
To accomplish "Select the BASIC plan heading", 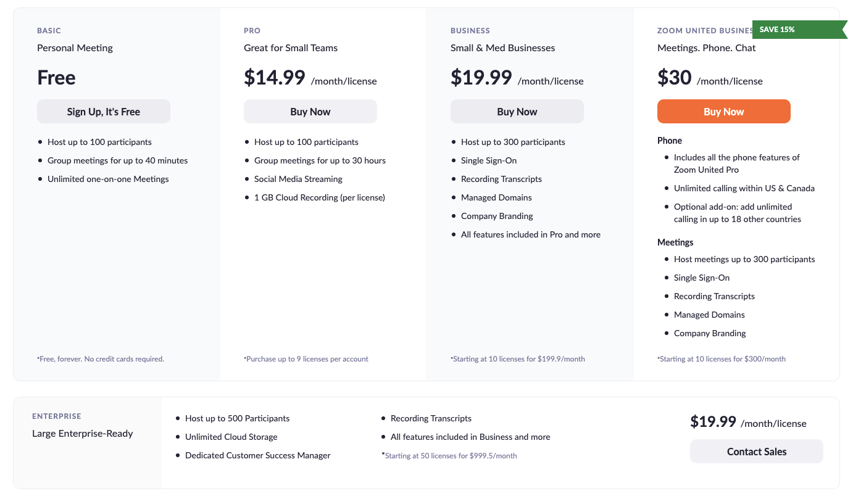I will 49,31.
